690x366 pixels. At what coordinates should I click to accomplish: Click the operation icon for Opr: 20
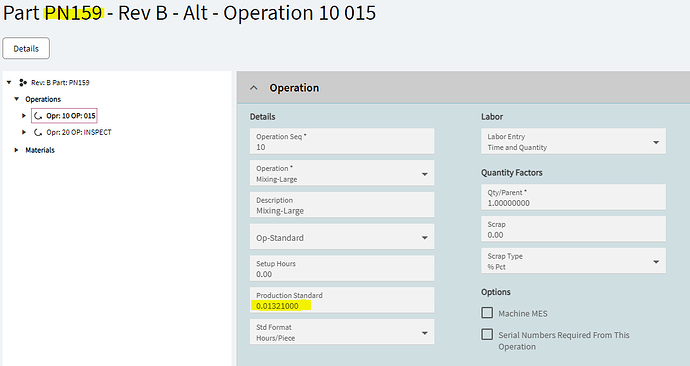[38, 132]
